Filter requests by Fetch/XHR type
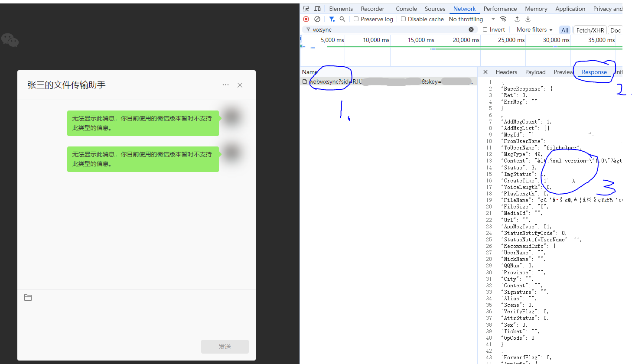The height and width of the screenshot is (364, 632). (590, 30)
